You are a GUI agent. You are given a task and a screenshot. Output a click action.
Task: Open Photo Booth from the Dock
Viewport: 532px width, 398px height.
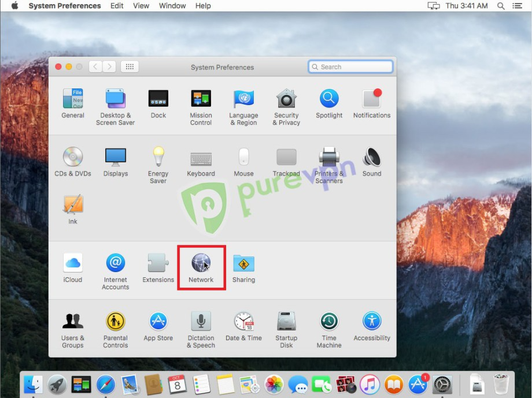click(x=346, y=385)
